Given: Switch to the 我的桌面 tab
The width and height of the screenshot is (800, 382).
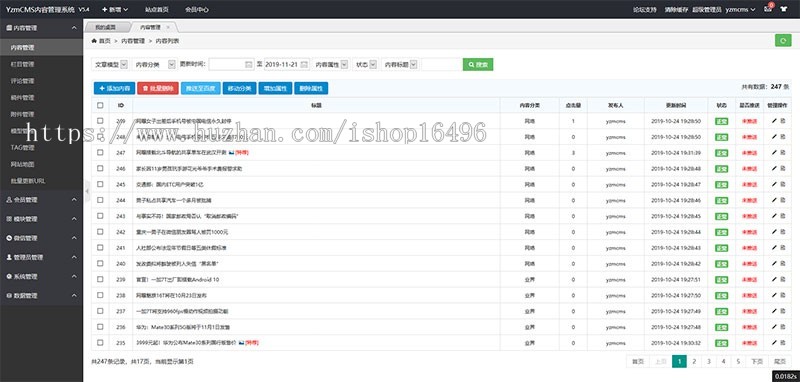Looking at the screenshot, I should tap(106, 27).
